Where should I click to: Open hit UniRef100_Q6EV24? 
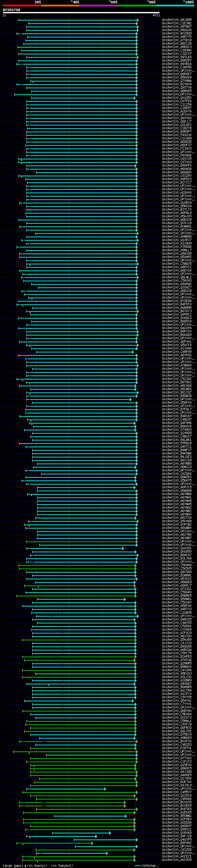click(x=177, y=271)
